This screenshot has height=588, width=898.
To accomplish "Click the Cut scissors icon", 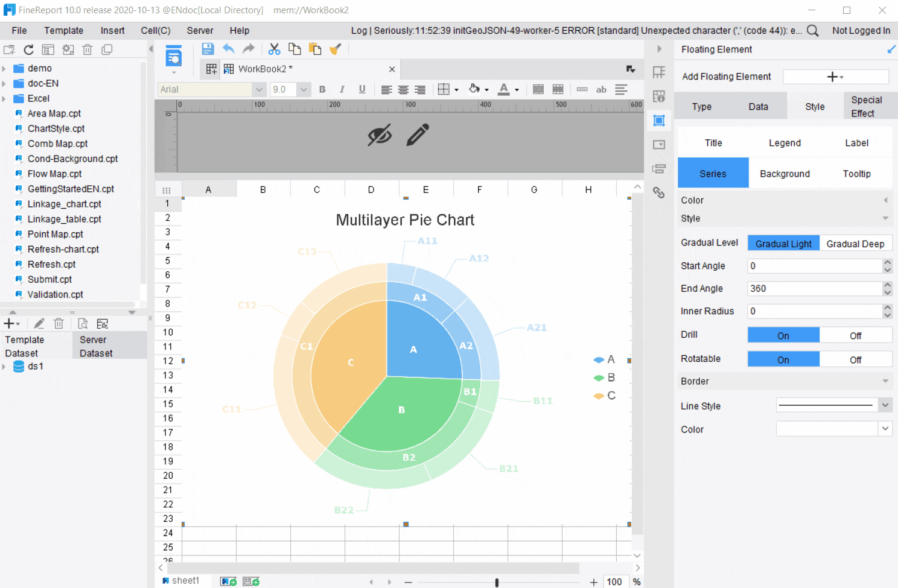I will [x=274, y=49].
